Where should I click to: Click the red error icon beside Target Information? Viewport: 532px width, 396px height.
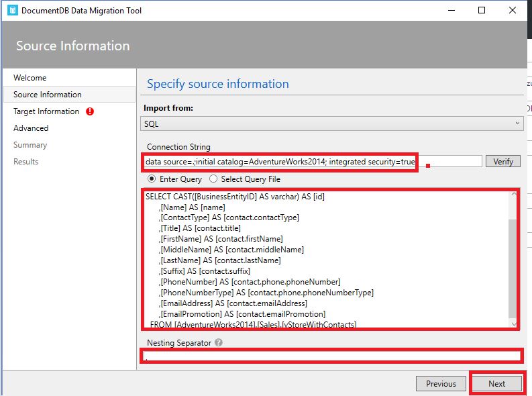point(90,111)
